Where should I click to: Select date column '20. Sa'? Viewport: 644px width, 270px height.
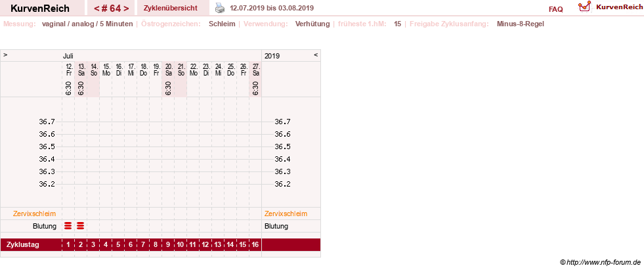tap(168, 70)
